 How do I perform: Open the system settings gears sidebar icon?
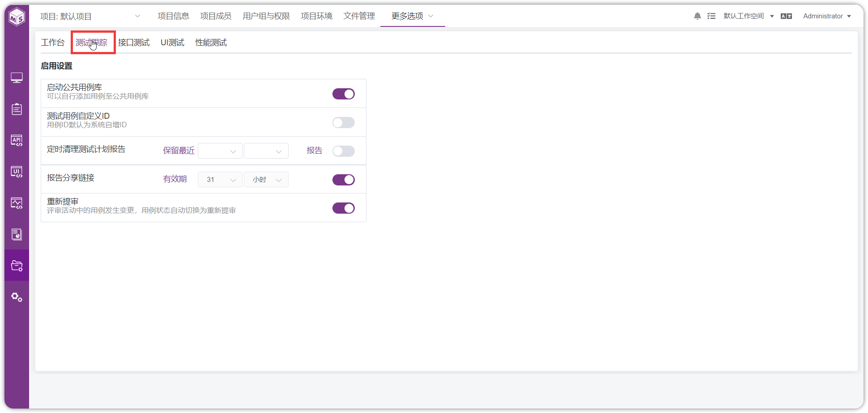(17, 297)
